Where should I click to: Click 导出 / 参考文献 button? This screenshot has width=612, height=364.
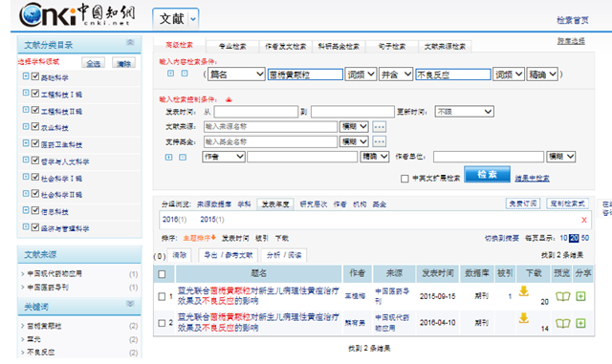[229, 255]
